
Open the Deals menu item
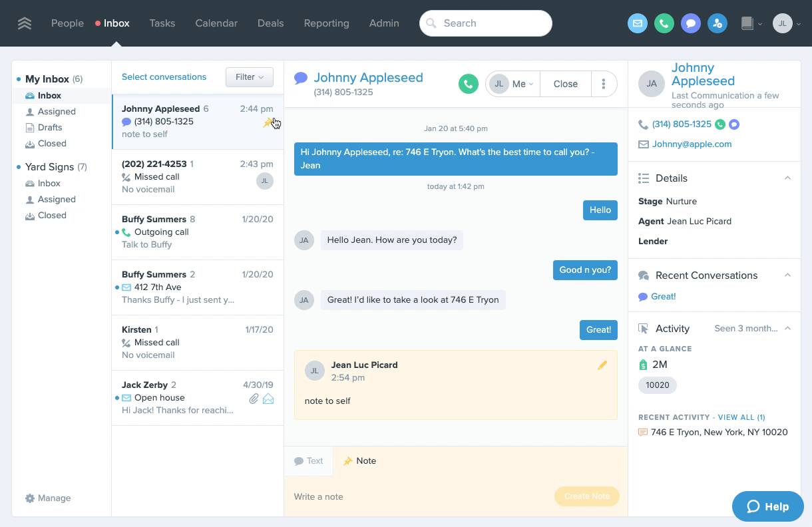pos(270,23)
